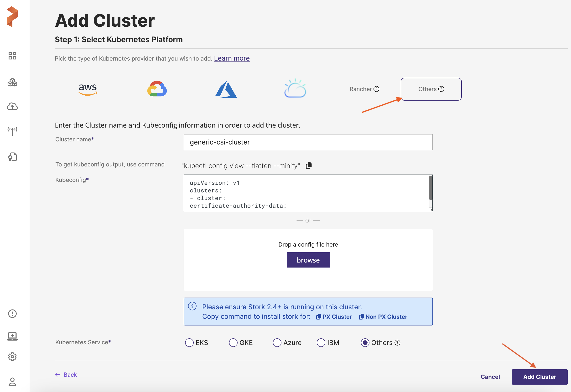The height and width of the screenshot is (392, 571).
Task: Click the cloud upload backup icon
Action: (x=12, y=106)
